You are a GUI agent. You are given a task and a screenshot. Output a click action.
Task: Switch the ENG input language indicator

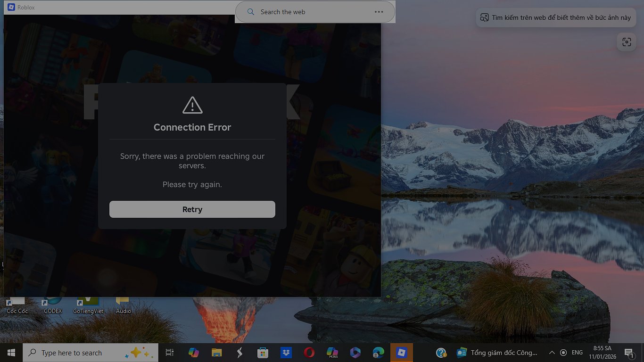pos(577,353)
